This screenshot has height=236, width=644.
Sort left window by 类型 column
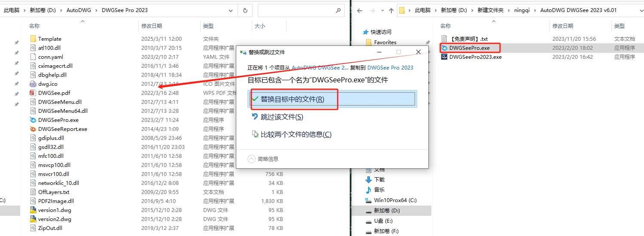tap(208, 26)
